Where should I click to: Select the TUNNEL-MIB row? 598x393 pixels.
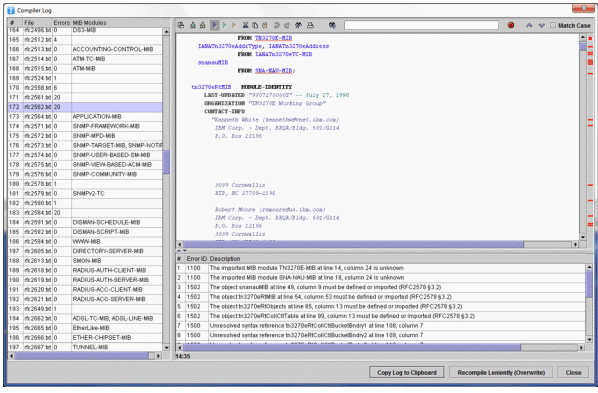85,347
